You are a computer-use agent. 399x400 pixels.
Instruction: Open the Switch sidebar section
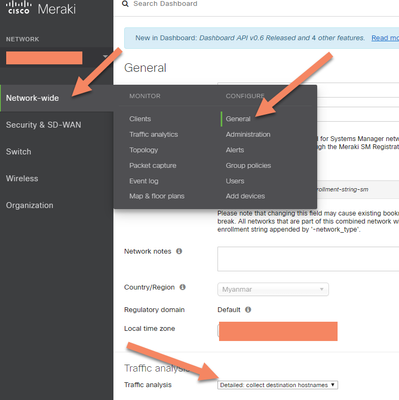(19, 152)
